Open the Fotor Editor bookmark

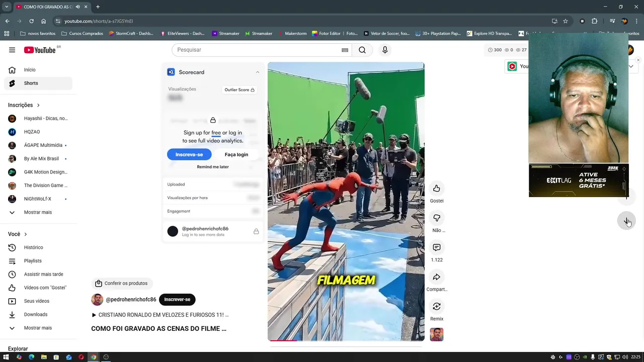point(335,34)
